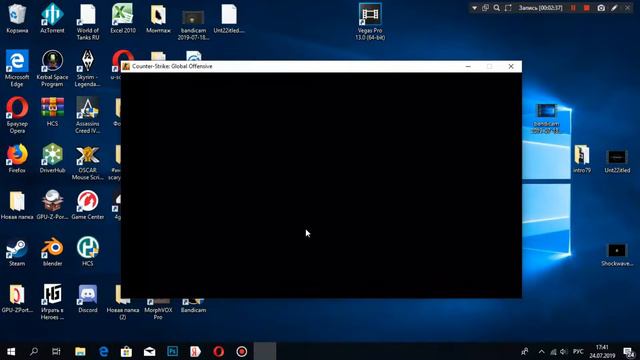Select the Vegas Pro 13.0 desktop shortcut
The image size is (640, 360).
coord(370,21)
